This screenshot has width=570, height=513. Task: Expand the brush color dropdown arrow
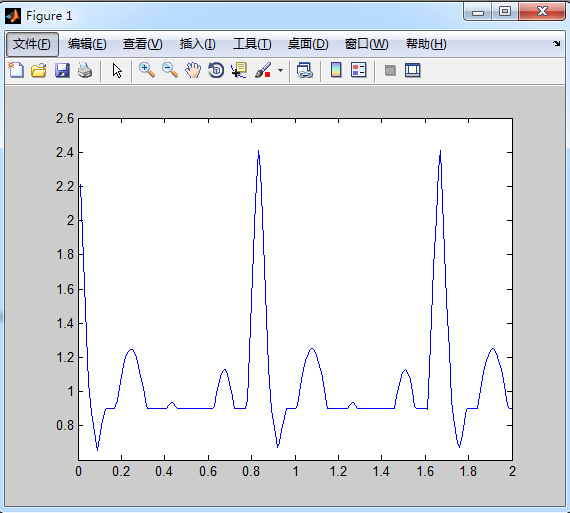coord(280,70)
